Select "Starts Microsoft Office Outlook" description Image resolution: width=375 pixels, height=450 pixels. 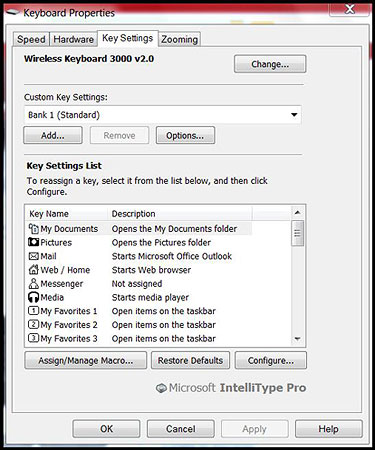click(172, 256)
